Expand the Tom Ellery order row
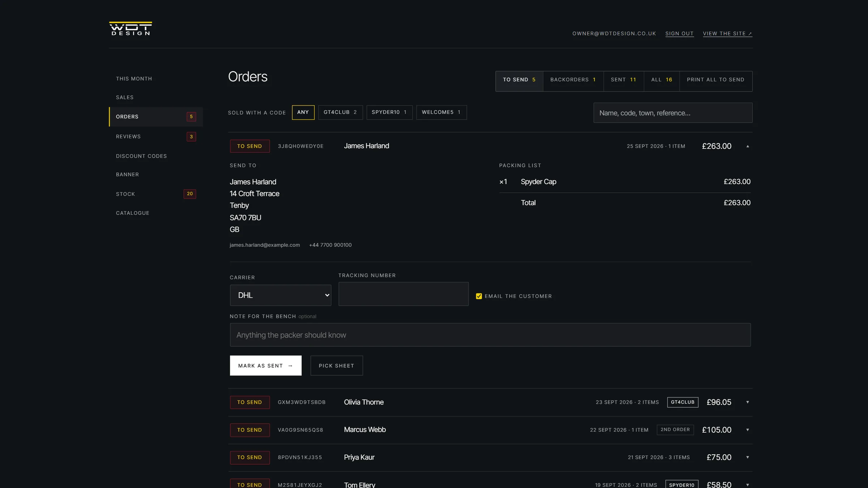The image size is (868, 488). click(490, 481)
